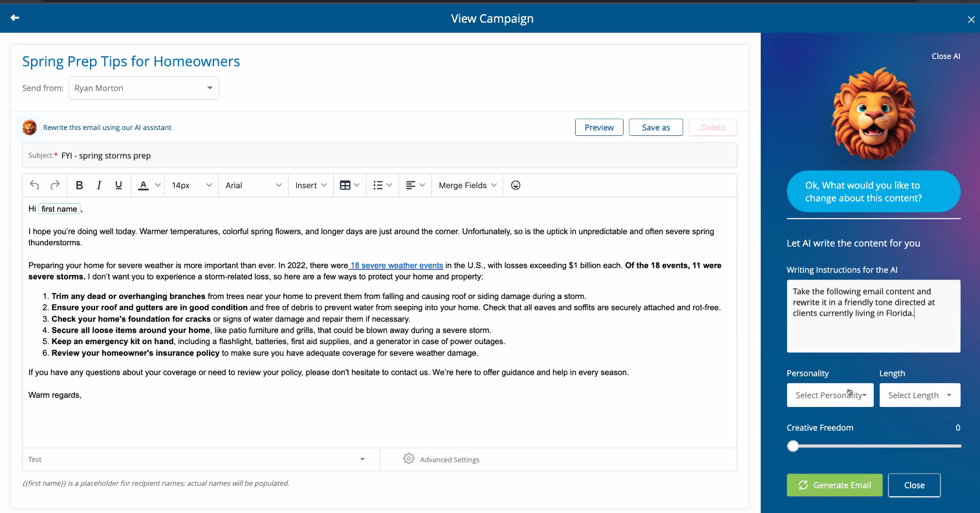Click the Preview button

[x=599, y=127]
